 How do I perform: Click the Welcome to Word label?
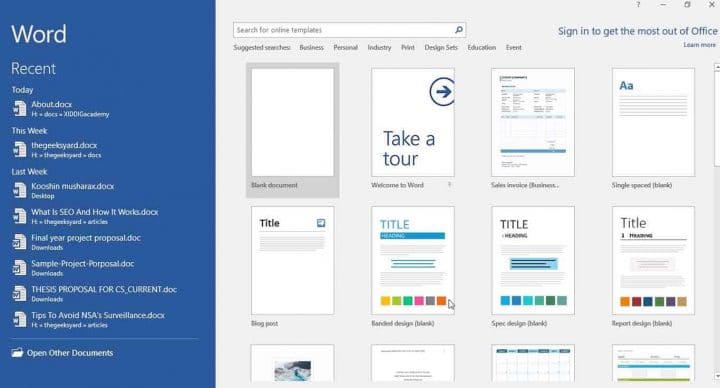point(397,185)
